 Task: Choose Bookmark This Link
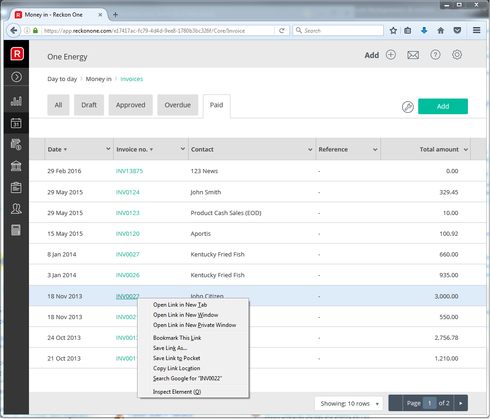click(193, 338)
